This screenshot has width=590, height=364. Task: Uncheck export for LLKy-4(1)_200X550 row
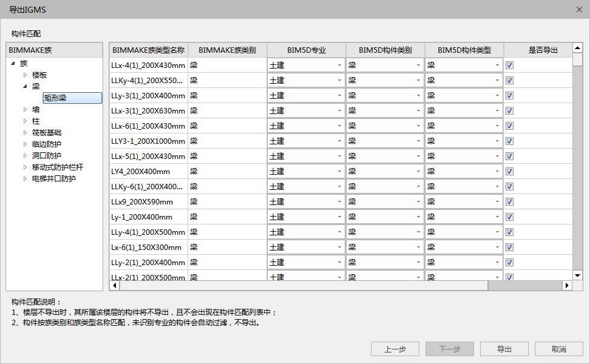point(509,81)
